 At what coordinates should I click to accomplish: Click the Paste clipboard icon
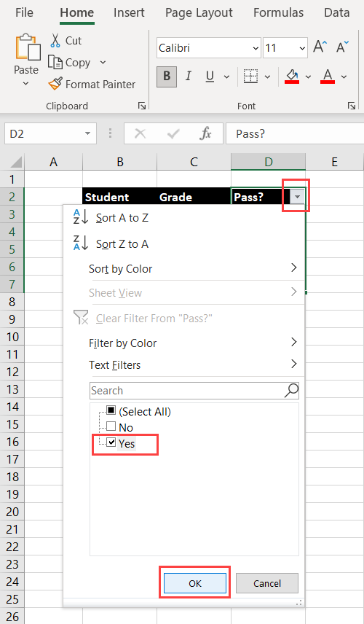click(28, 47)
